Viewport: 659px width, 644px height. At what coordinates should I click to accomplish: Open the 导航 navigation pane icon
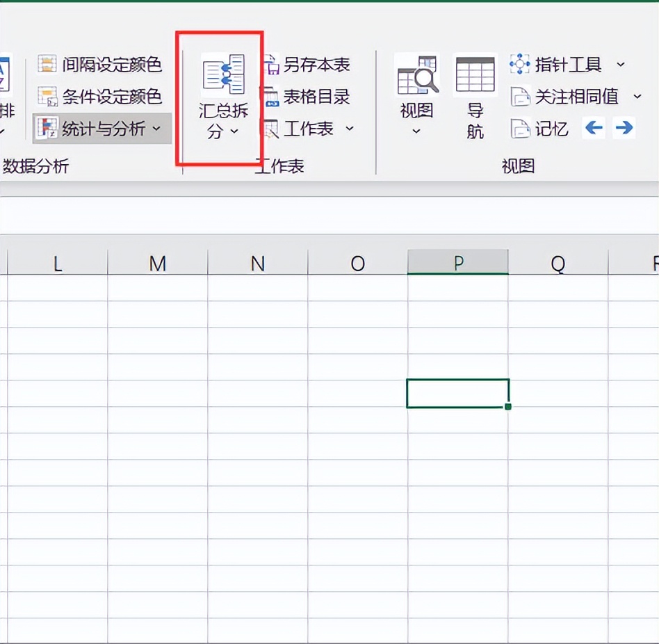pyautogui.click(x=475, y=75)
